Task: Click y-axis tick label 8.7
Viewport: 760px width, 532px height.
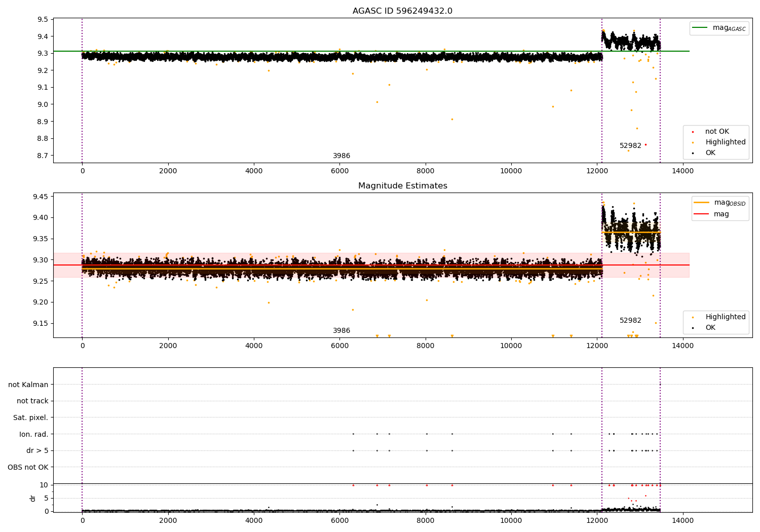Action: pyautogui.click(x=43, y=156)
